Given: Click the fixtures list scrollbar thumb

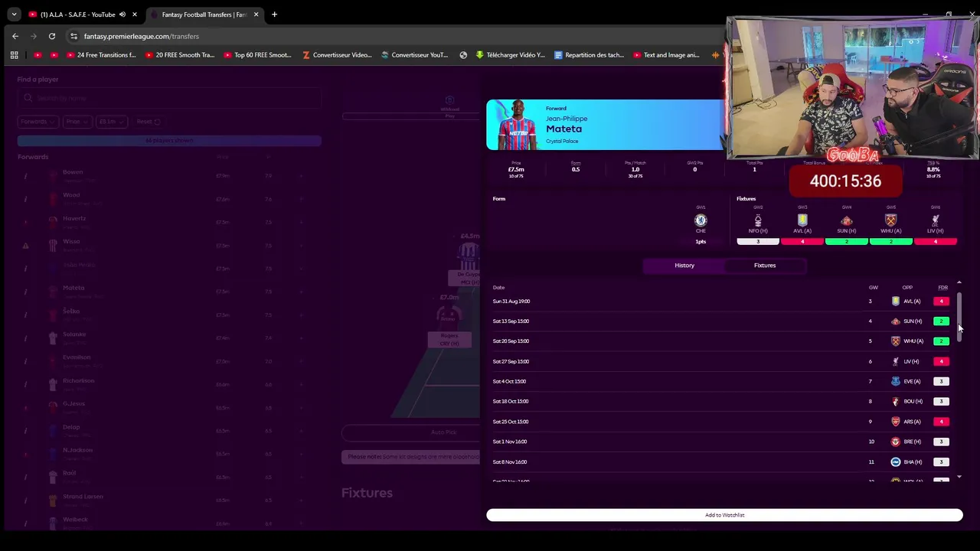Looking at the screenshot, I should (x=959, y=317).
